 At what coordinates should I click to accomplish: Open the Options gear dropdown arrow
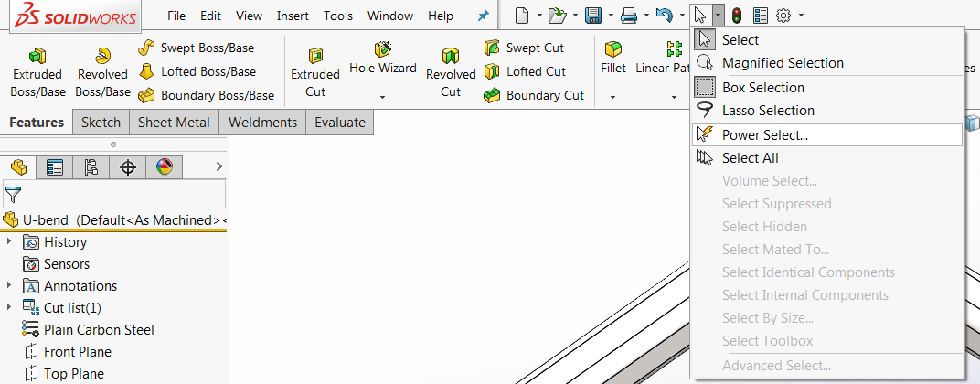[802, 16]
